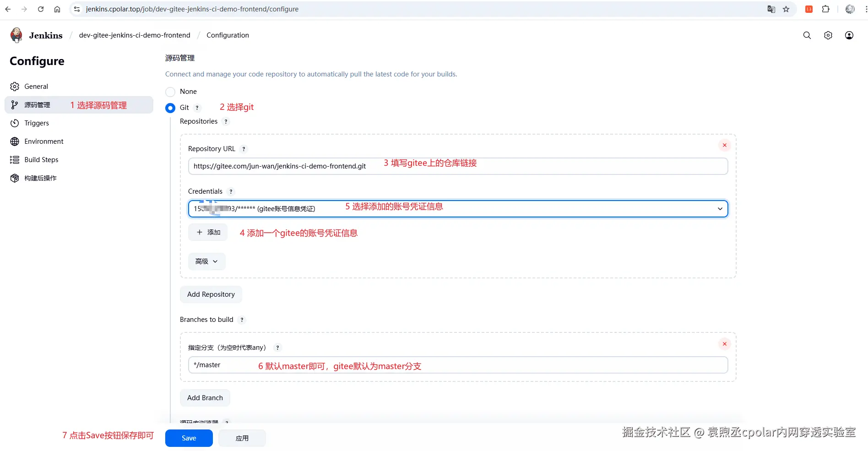Select the Git radio button

(170, 108)
